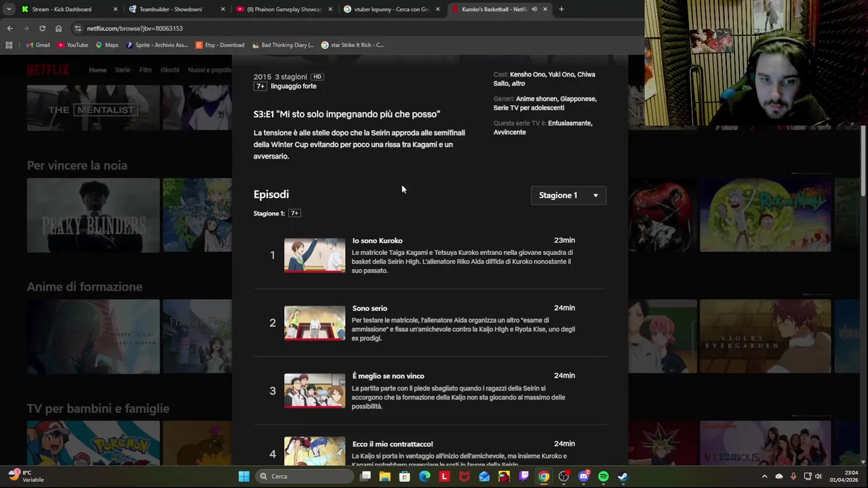This screenshot has width=868, height=488.
Task: Open the YouTube bookmark
Action: click(73, 45)
